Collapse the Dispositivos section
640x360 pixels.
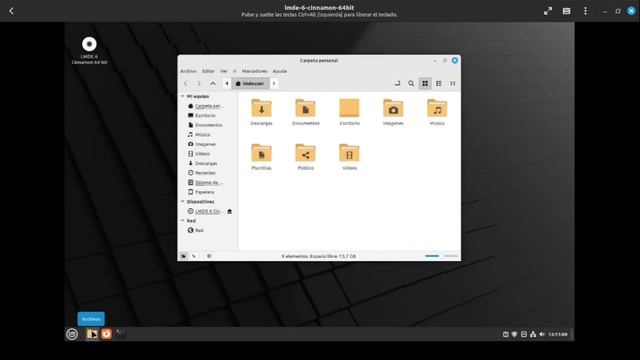pyautogui.click(x=182, y=202)
